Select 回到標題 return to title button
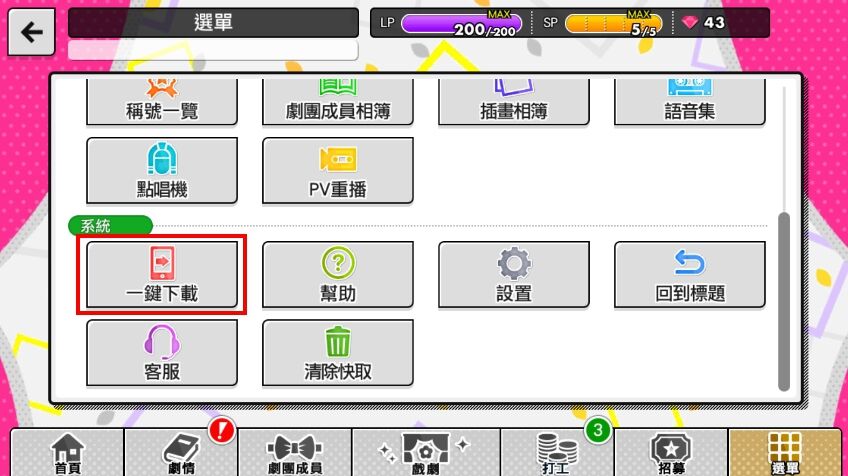 690,274
